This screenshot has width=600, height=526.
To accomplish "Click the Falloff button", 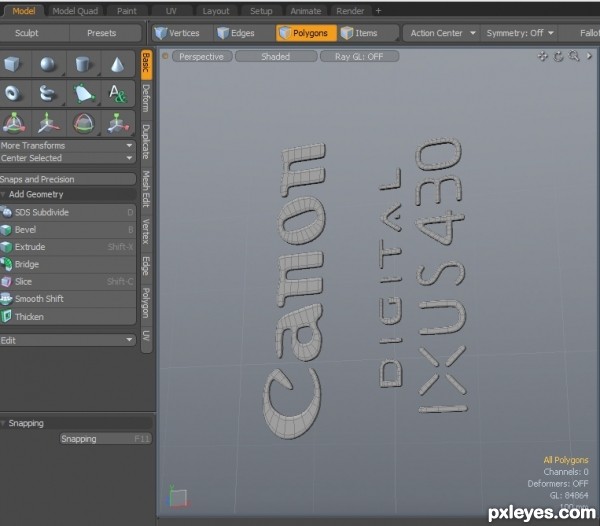I will coord(580,33).
